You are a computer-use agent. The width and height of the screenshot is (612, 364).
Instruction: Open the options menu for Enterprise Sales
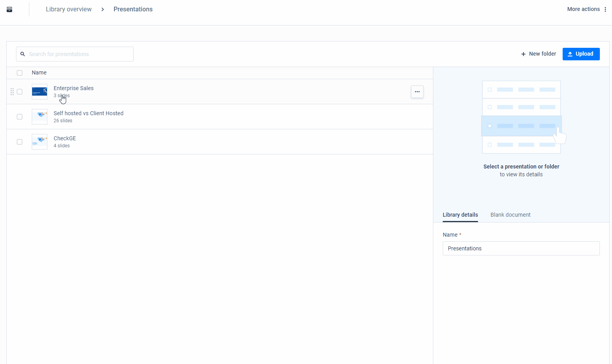tap(417, 92)
